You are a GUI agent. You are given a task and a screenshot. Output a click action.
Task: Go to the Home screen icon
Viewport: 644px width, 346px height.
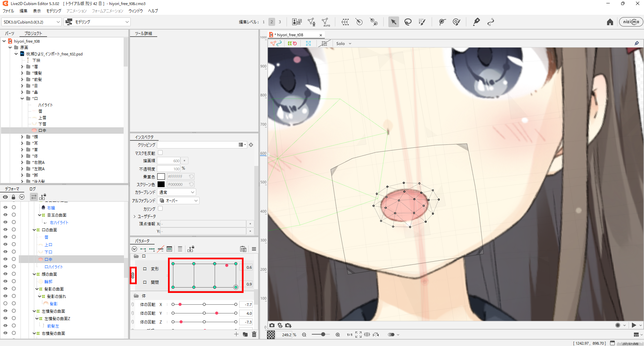[x=610, y=22]
